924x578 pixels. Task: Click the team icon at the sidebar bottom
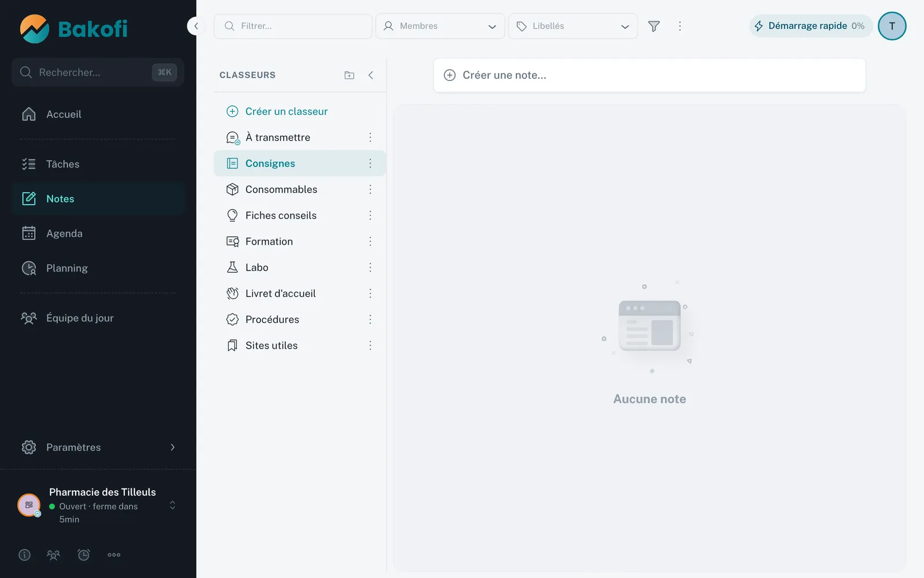click(53, 555)
